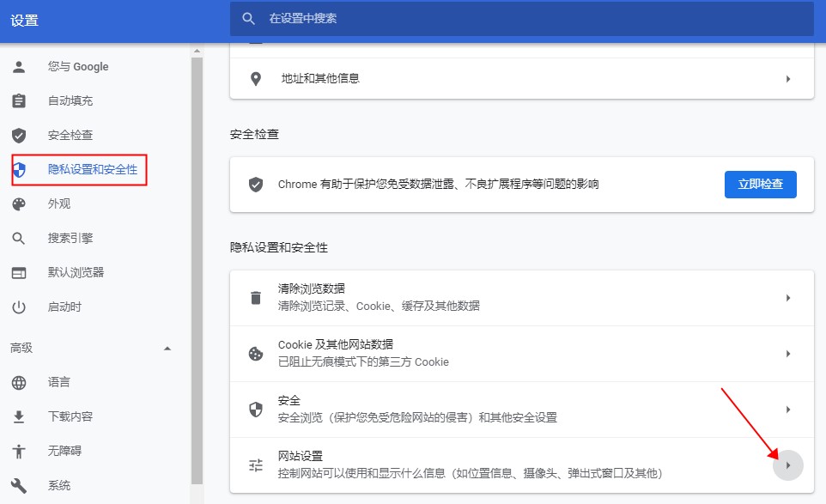826x504 pixels.
Task: Click the sliders icon for 网站设置
Action: click(256, 465)
